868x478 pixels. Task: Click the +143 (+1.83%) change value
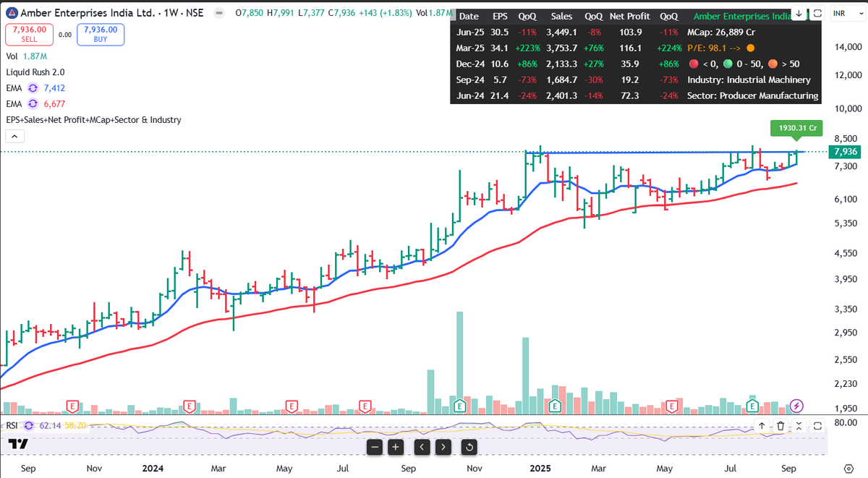coord(385,14)
